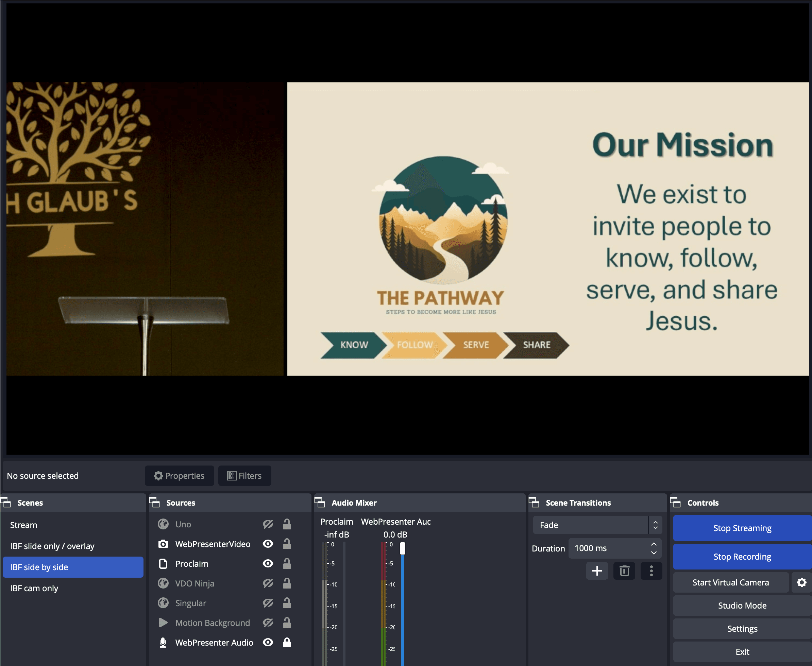Show the Uno browser source
Screen dimensions: 812x666
pyautogui.click(x=268, y=524)
